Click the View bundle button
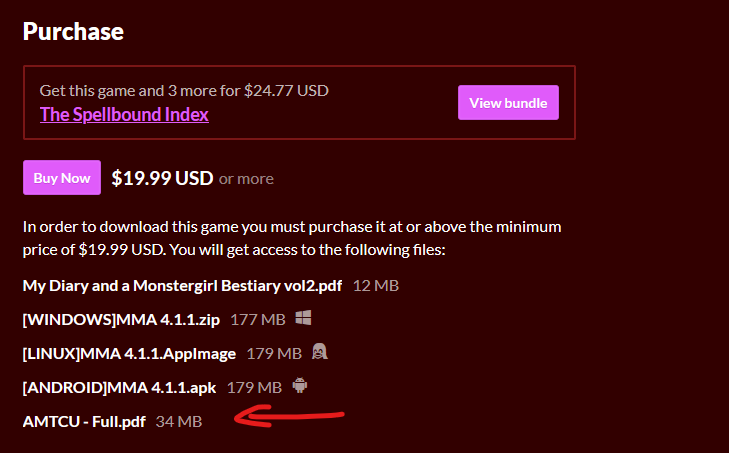The height and width of the screenshot is (453, 729). [508, 103]
